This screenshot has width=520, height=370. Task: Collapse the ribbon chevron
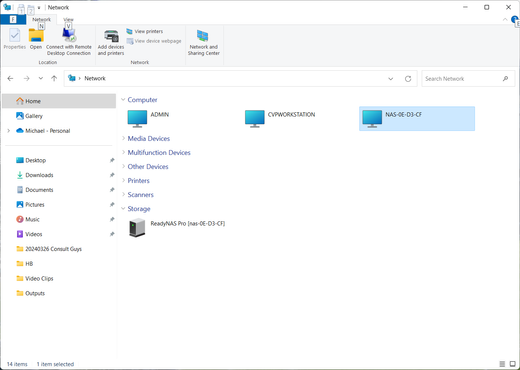coord(505,20)
